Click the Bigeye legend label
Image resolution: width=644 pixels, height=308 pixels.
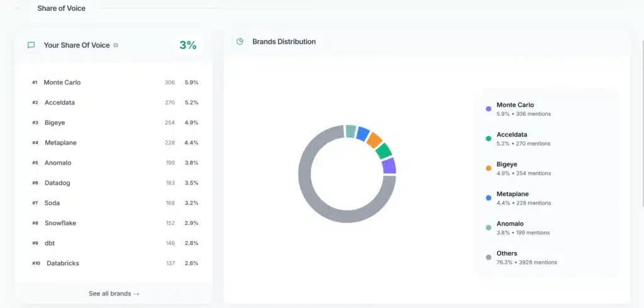tap(507, 164)
